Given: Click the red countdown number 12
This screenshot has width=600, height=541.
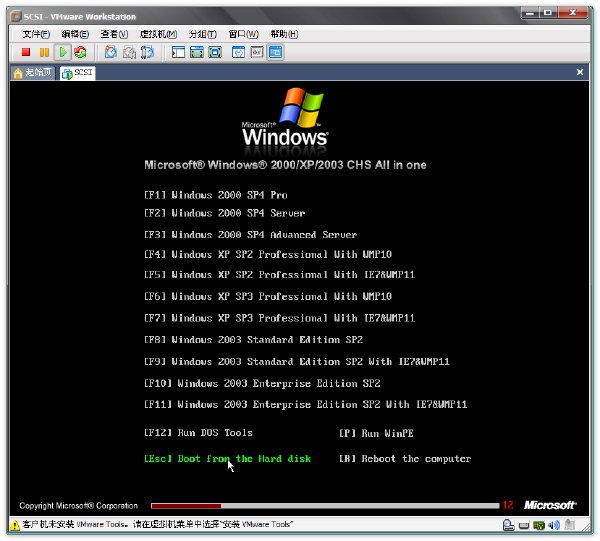Looking at the screenshot, I should [x=508, y=505].
